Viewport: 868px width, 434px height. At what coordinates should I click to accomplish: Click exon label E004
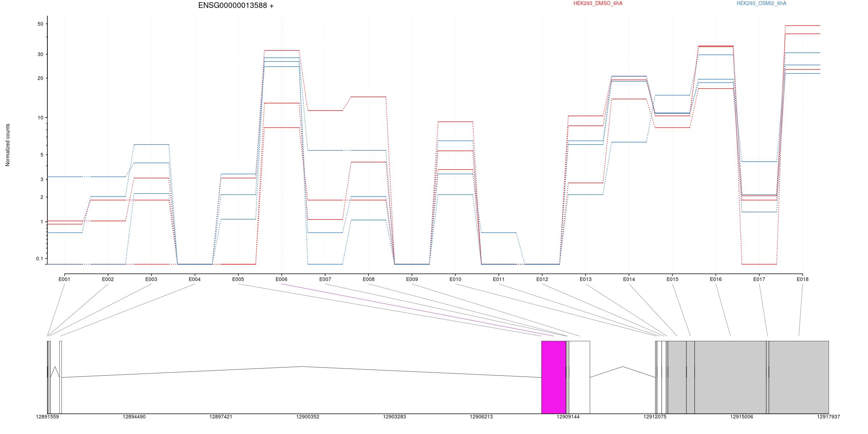(195, 279)
